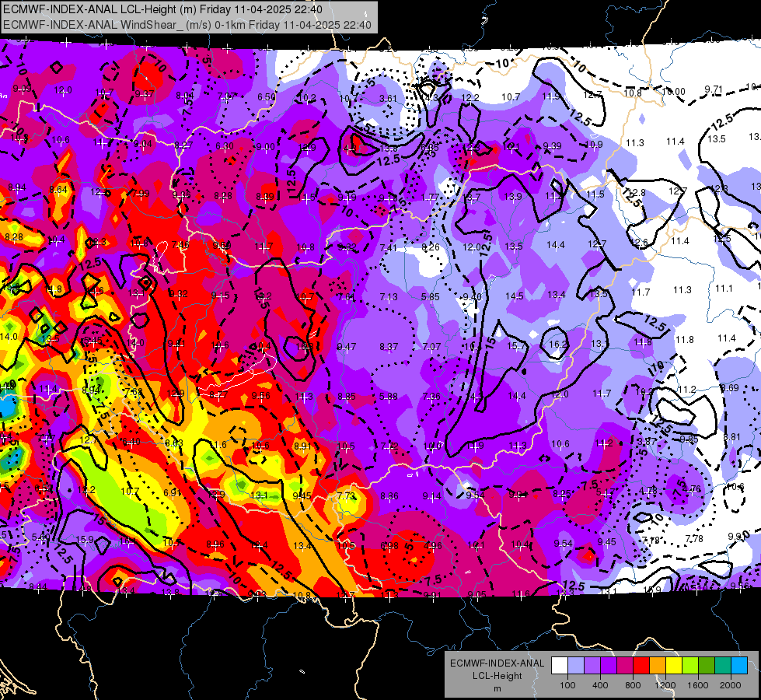Select the teal legend swatch
This screenshot has height=700, width=761.
(723, 666)
